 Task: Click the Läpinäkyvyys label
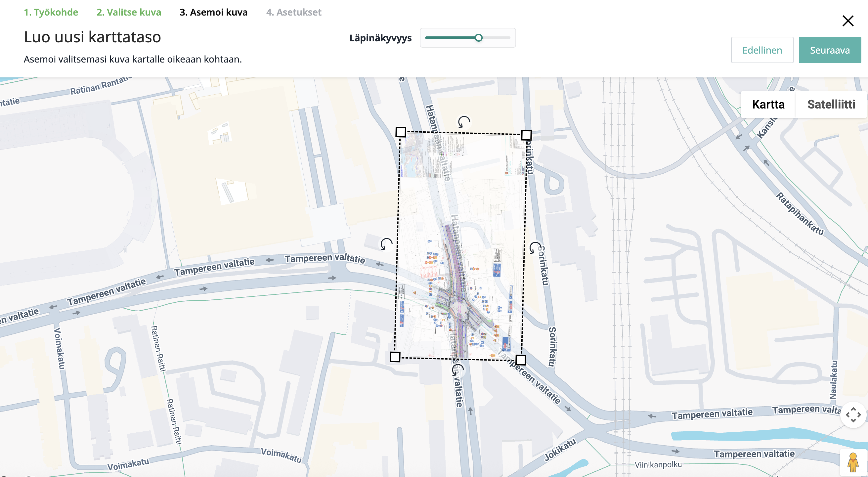click(x=380, y=38)
